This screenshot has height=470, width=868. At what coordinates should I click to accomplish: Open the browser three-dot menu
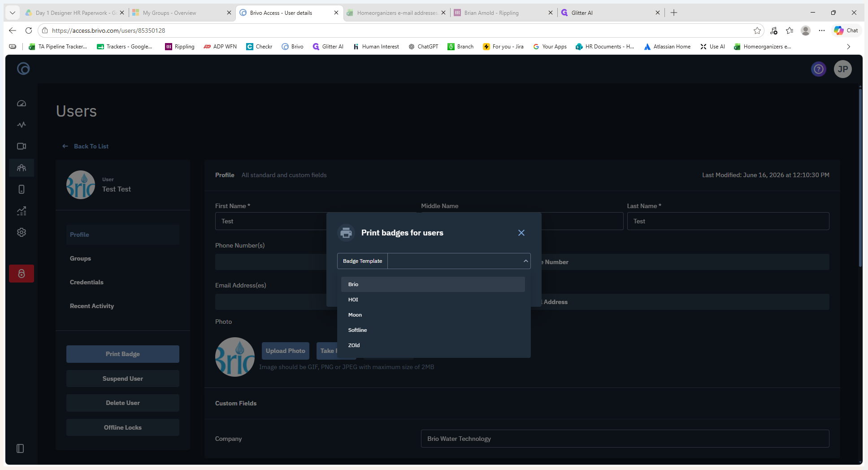[x=821, y=30]
